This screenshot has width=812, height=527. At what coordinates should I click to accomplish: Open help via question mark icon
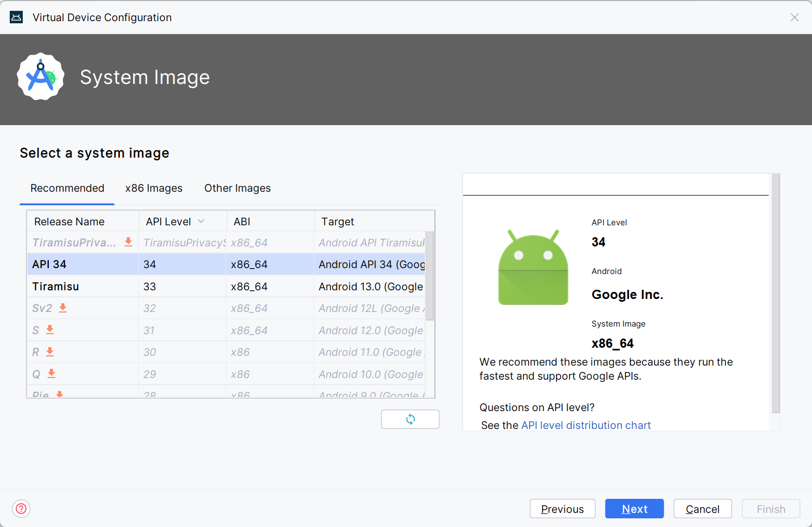(x=21, y=509)
